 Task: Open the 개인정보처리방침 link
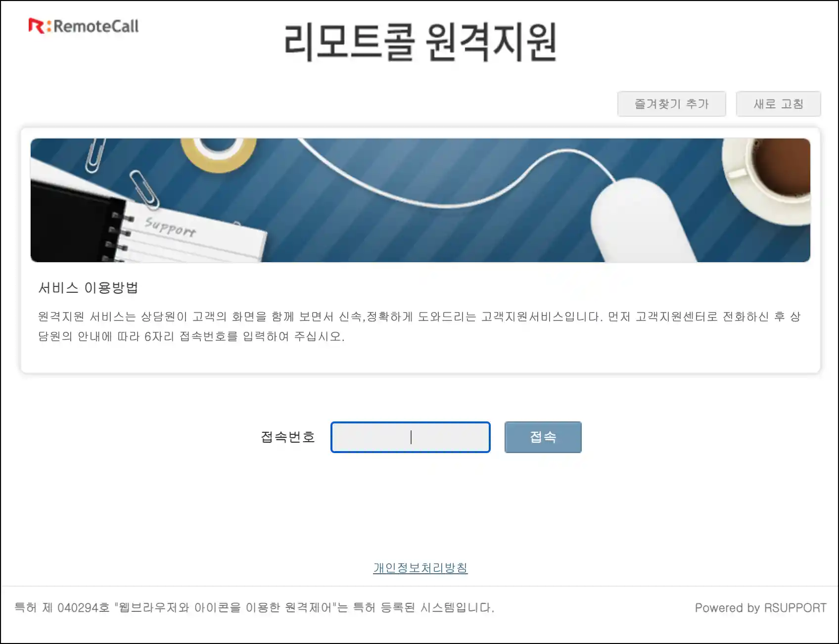click(420, 568)
